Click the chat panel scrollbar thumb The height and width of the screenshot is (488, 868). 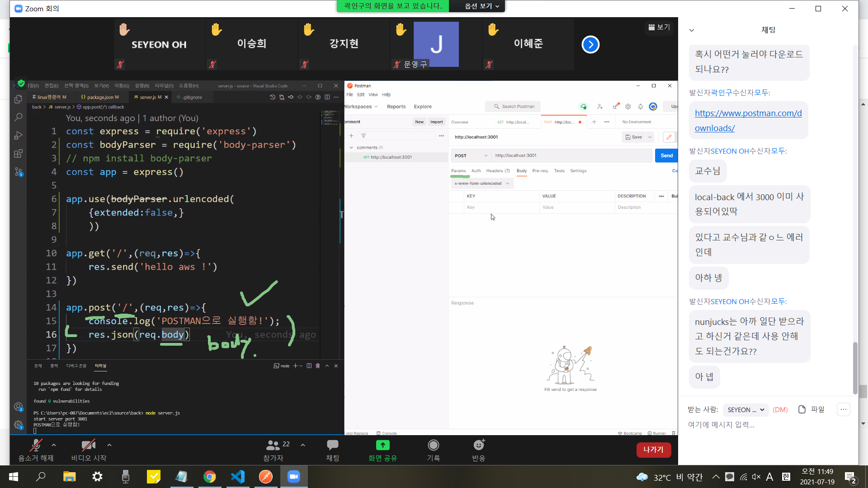pos(855,368)
